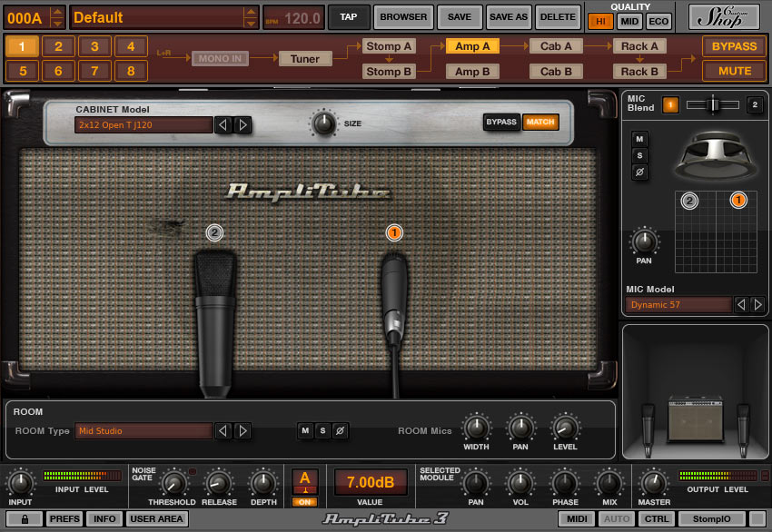This screenshot has width=772, height=532.
Task: Click the small square button beside StompIO
Action: (757, 518)
